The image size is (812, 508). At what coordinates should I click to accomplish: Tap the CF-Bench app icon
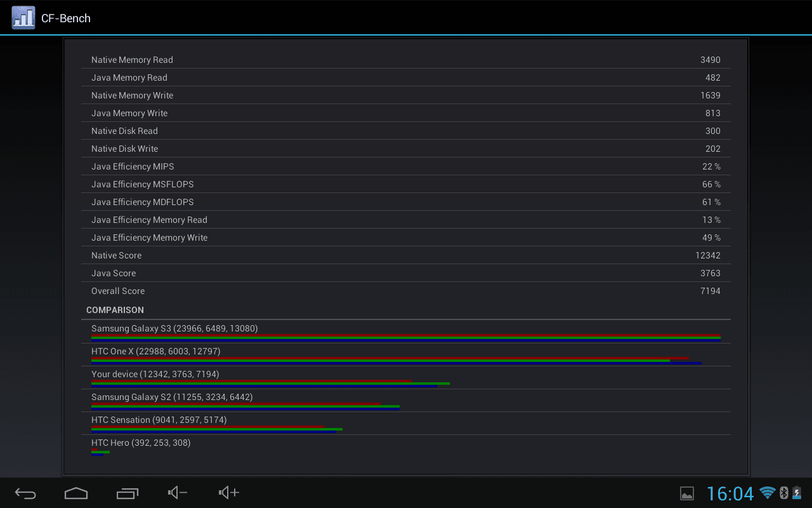23,18
